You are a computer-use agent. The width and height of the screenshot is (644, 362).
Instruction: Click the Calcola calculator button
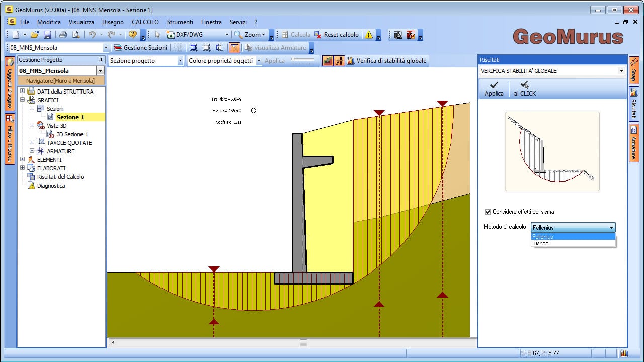point(295,35)
